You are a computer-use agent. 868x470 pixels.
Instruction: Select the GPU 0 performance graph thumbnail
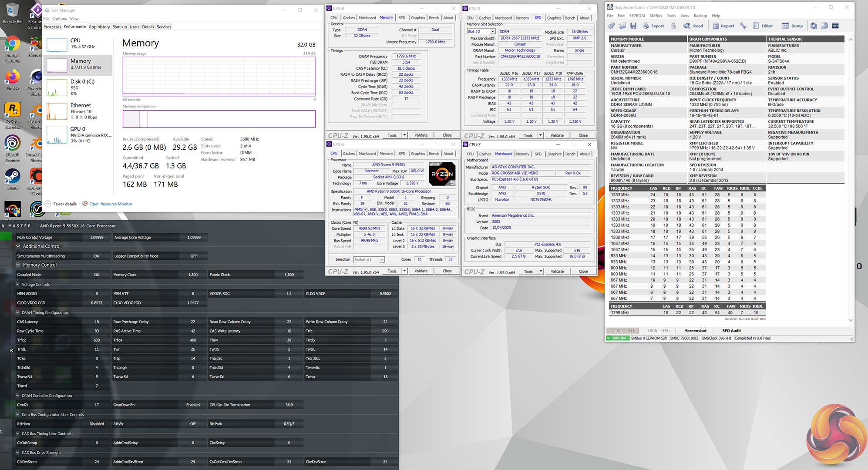point(57,135)
